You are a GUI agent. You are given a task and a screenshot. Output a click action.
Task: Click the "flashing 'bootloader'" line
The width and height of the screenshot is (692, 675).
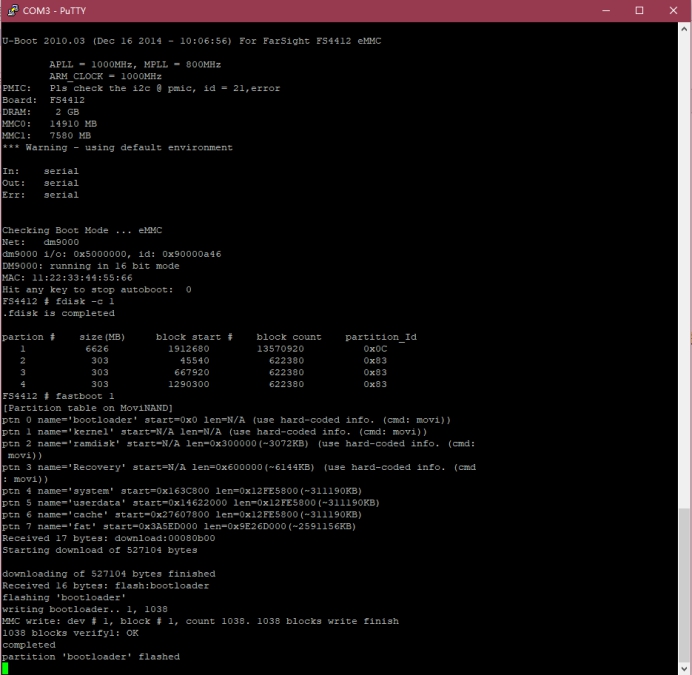point(64,598)
